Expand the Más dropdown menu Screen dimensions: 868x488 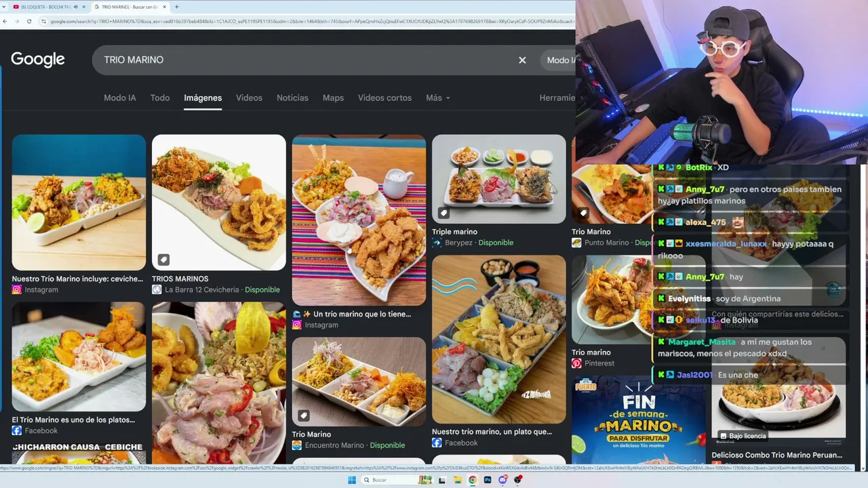(437, 98)
